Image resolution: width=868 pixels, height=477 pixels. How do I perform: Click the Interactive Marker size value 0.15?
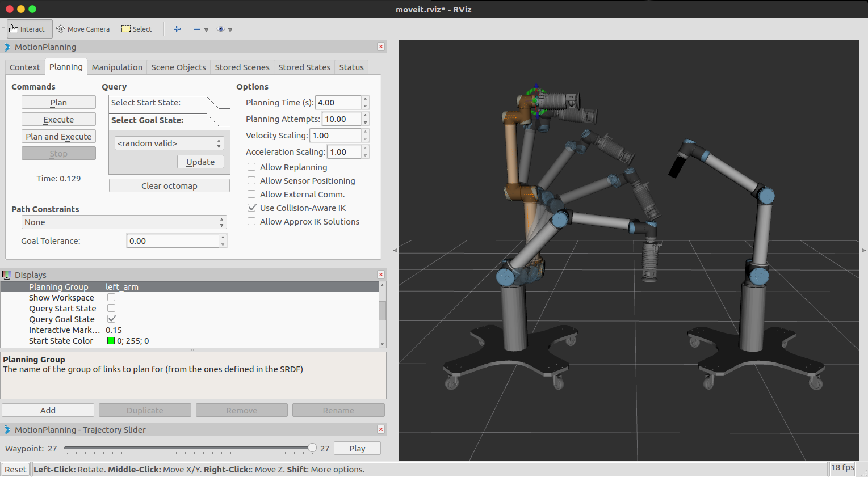pos(114,330)
